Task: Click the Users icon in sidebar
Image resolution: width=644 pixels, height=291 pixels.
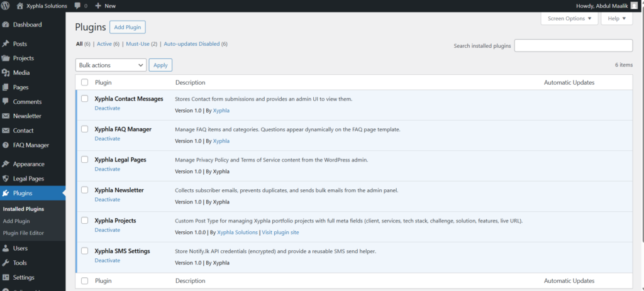Action: pos(6,248)
